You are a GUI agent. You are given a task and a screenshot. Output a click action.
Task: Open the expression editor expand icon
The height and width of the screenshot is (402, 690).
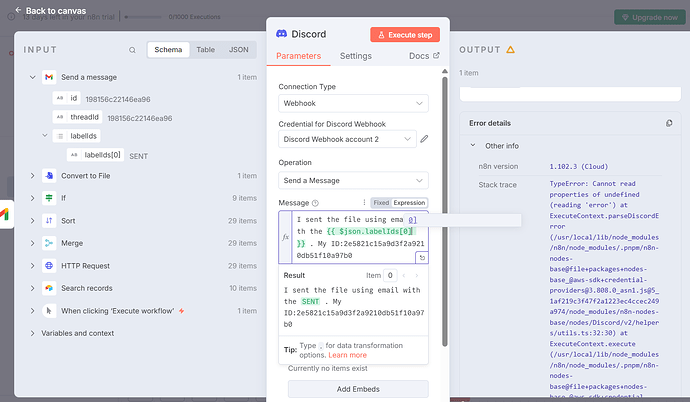422,258
